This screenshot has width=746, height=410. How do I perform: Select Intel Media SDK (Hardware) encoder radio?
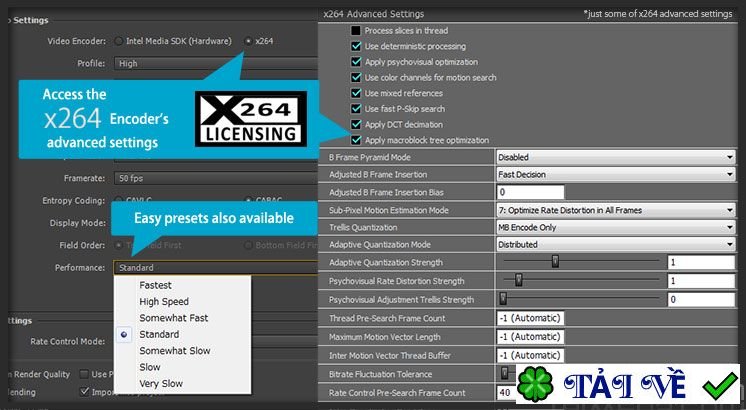coord(118,41)
